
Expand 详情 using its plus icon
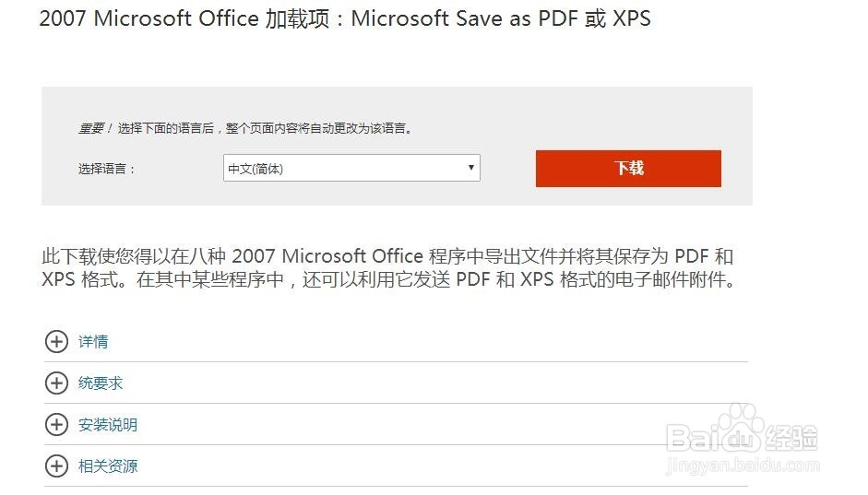tap(56, 342)
